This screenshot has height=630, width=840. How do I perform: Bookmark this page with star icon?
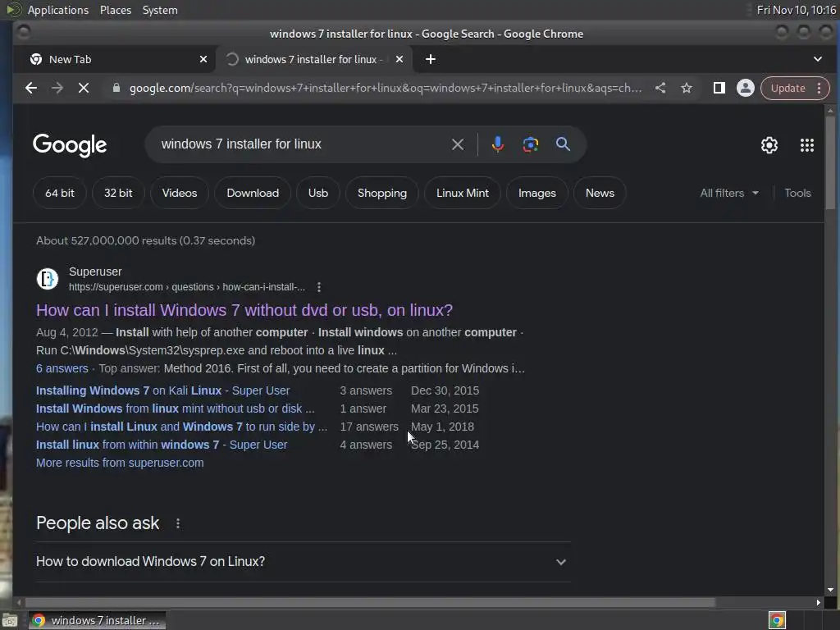[687, 88]
